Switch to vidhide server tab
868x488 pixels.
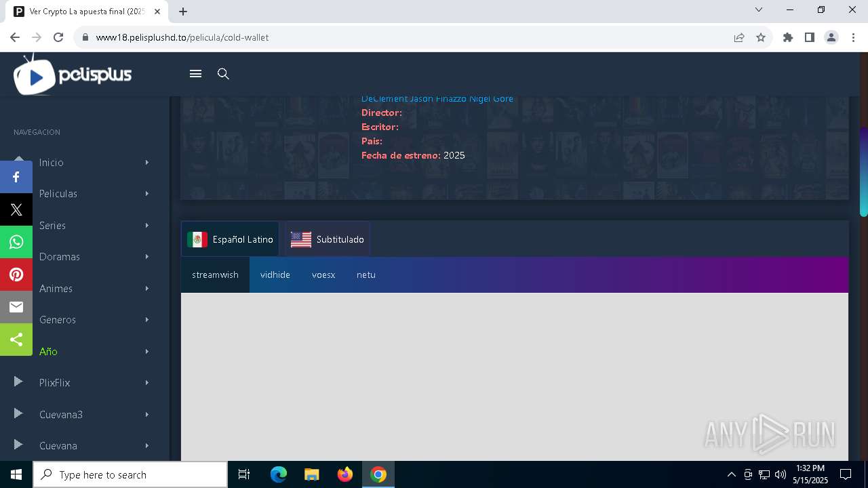click(x=275, y=274)
